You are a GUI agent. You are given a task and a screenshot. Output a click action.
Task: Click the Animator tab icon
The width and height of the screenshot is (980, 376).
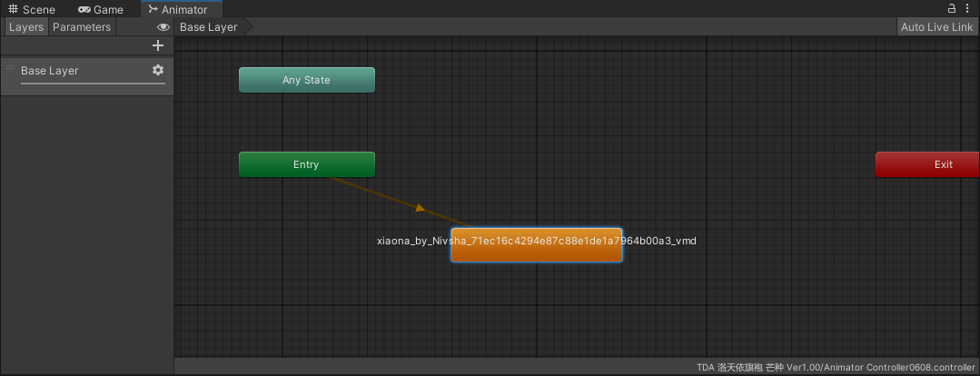point(153,9)
